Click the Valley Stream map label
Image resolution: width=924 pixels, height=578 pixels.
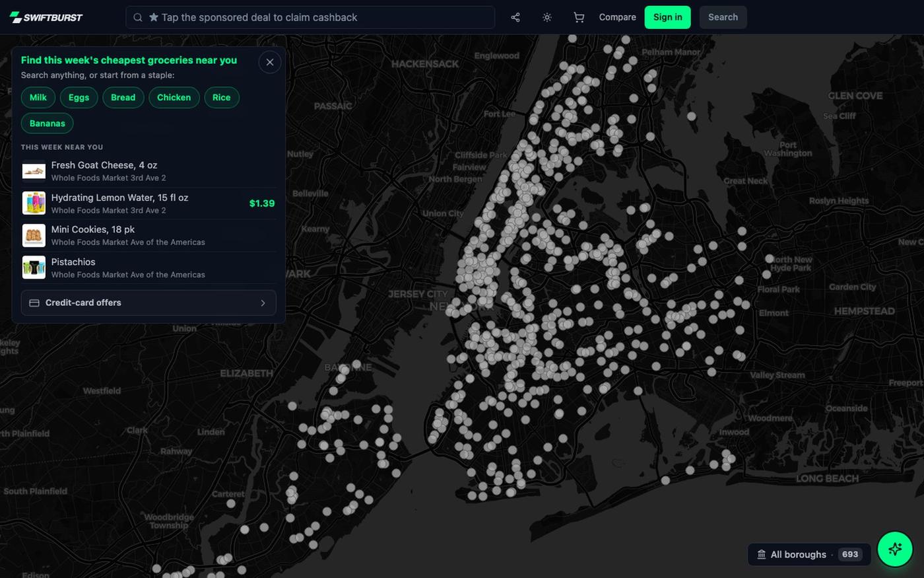(x=777, y=375)
